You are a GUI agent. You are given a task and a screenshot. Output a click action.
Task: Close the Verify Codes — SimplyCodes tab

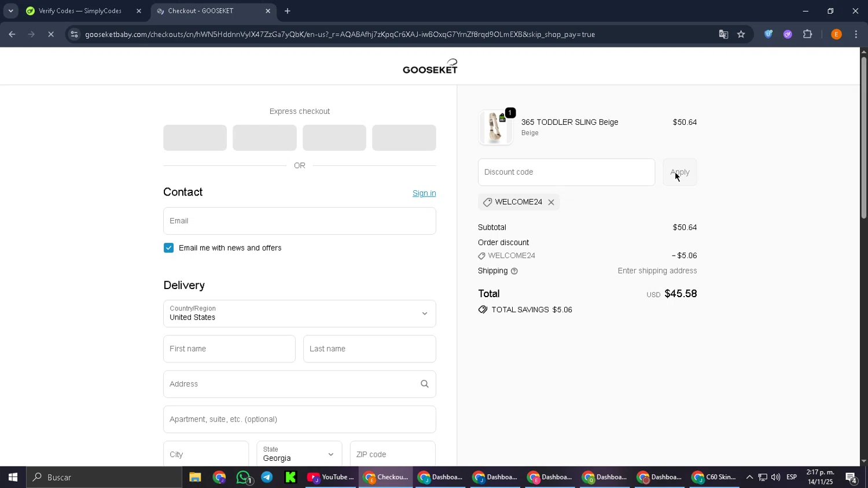pos(139,11)
